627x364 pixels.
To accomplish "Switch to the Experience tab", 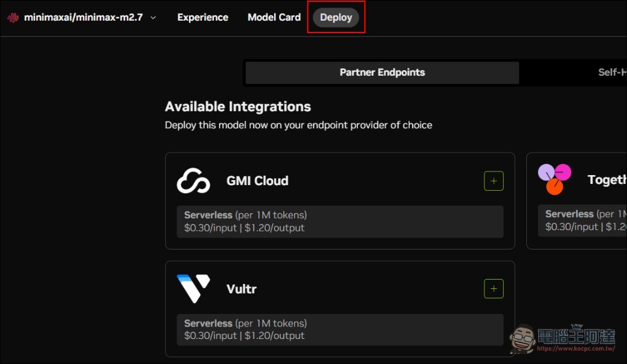I will click(x=203, y=18).
